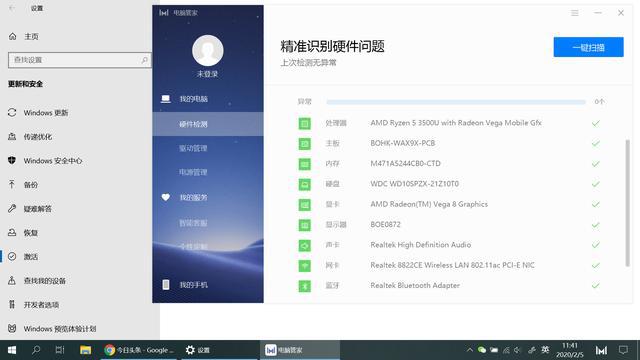The image size is (640, 360).
Task: Open Task View on the taskbar
Action: (60, 350)
